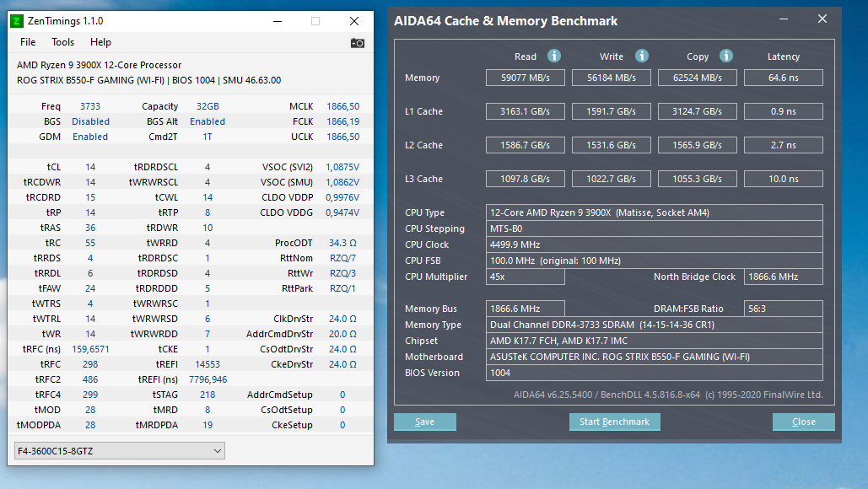Open the File menu in ZenTimings

(x=28, y=42)
